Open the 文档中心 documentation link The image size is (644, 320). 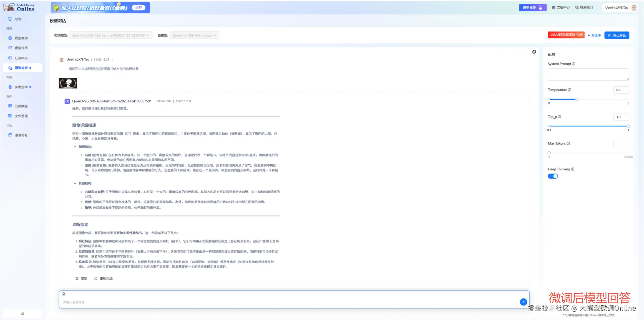click(560, 7)
